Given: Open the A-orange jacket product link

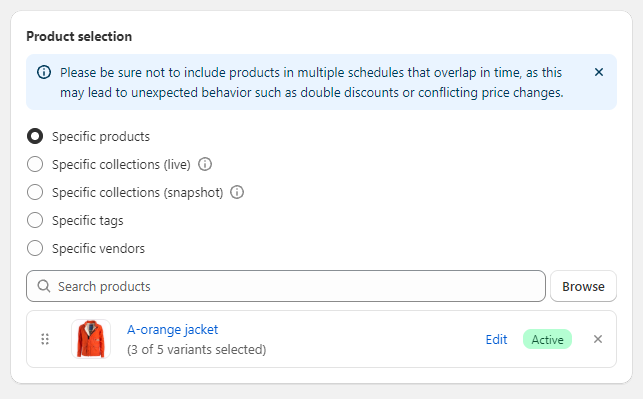Looking at the screenshot, I should coord(172,329).
